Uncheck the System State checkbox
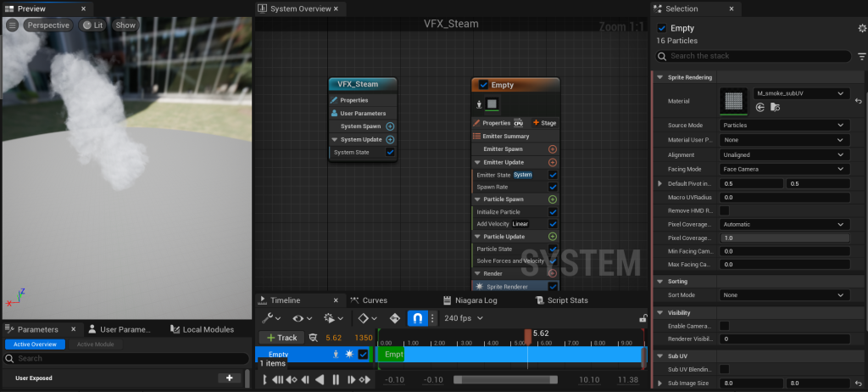Viewport: 868px width, 392px height. pyautogui.click(x=390, y=153)
